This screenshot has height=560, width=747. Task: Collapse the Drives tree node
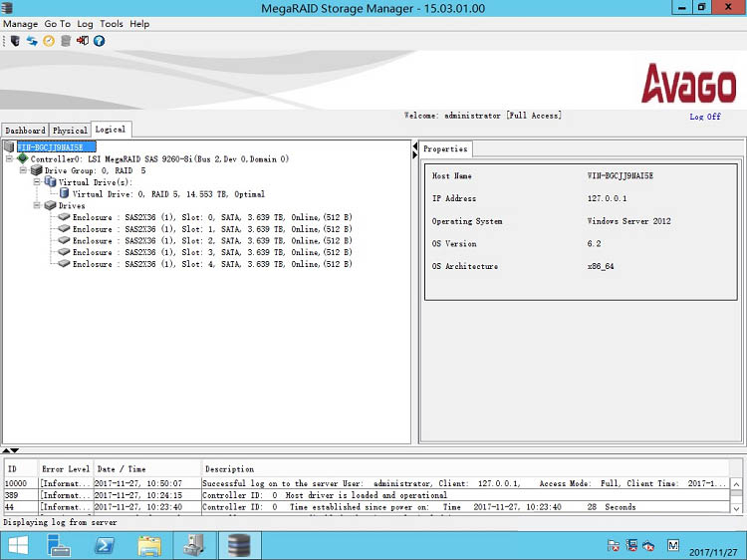[37, 205]
